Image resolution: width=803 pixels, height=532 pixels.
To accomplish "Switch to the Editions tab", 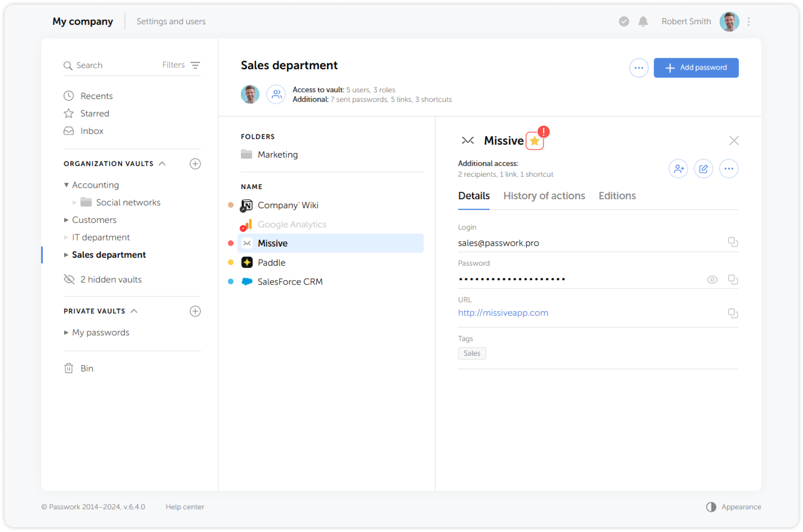I will 617,196.
